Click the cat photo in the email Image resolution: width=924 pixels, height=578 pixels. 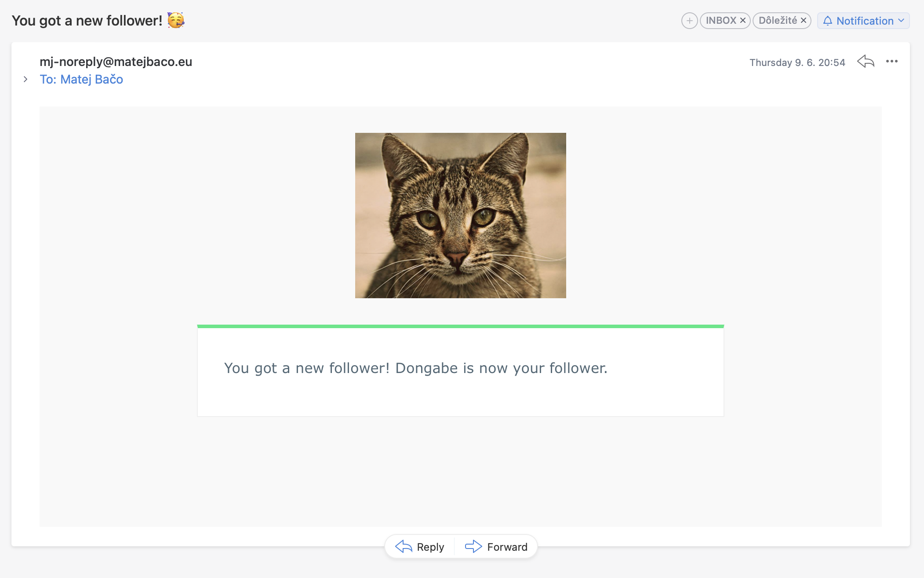(460, 216)
